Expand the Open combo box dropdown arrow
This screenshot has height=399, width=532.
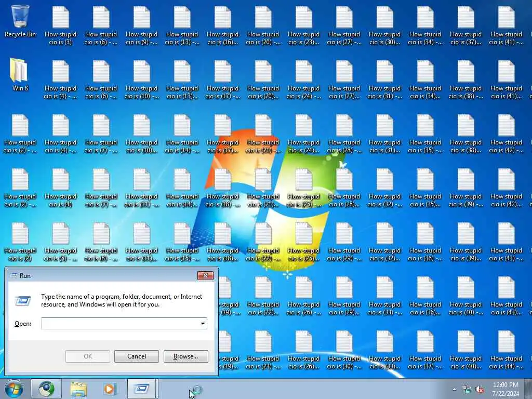pos(203,323)
